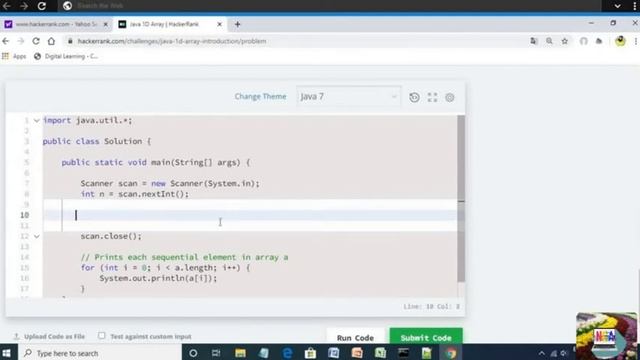Click Change Theme link

tap(260, 96)
